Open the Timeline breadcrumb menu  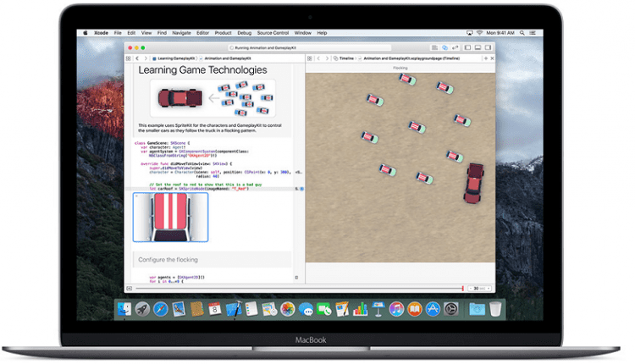(x=344, y=58)
